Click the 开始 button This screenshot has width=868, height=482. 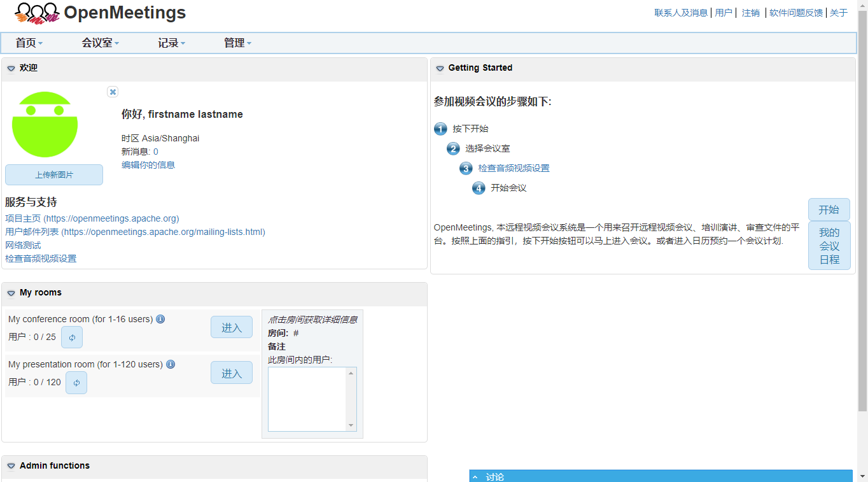coord(829,209)
